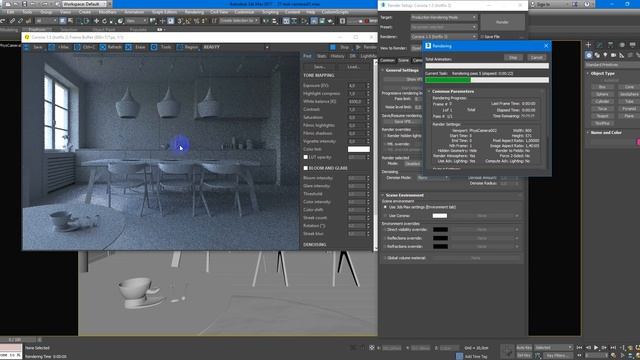Click Rendering dialog blue app icon
640x360 pixels.
point(428,46)
